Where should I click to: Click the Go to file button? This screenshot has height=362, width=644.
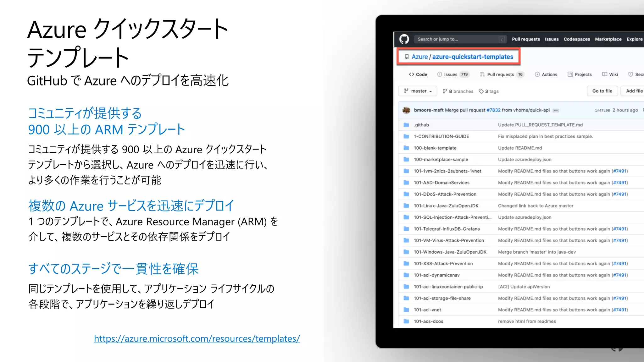click(x=602, y=91)
